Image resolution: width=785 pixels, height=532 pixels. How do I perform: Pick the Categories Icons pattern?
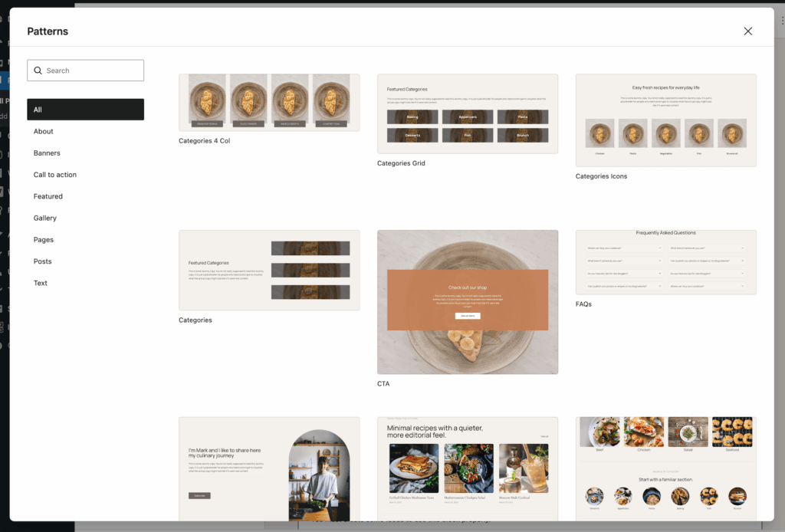coord(665,120)
